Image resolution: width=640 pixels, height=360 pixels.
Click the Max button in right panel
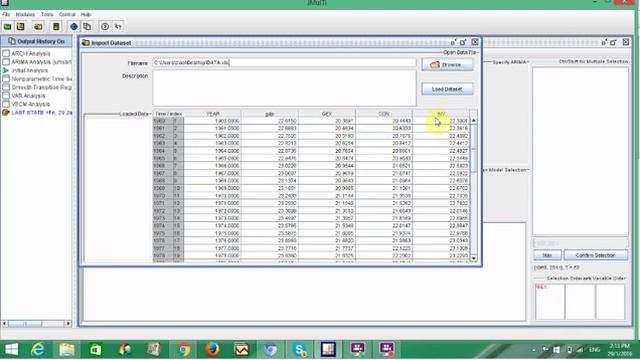pyautogui.click(x=547, y=255)
